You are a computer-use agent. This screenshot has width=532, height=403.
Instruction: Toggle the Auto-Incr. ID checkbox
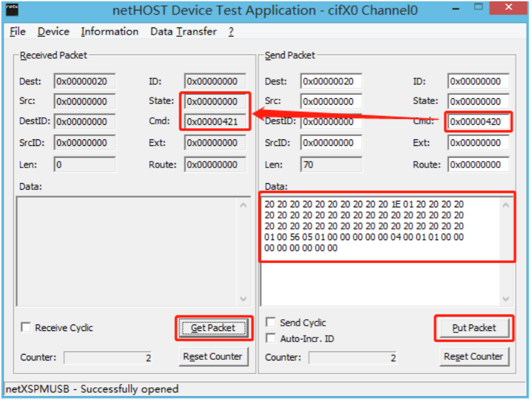click(x=270, y=338)
